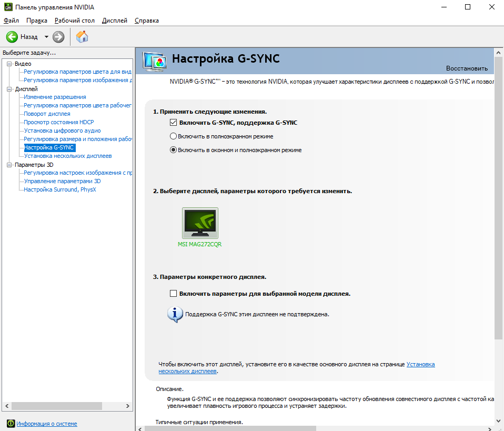Select Включить в полноэкранном режиме radio

(173, 136)
